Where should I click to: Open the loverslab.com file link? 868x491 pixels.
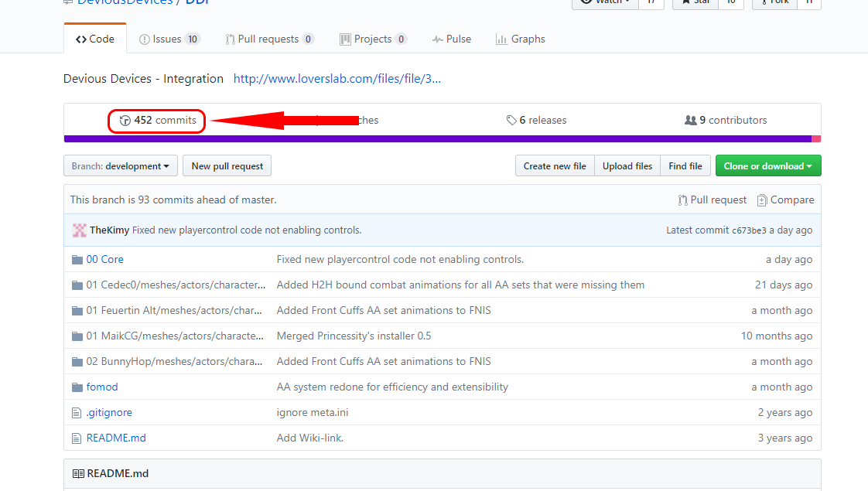click(x=336, y=78)
